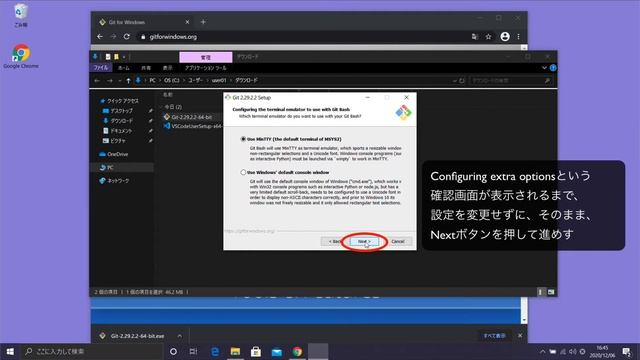Click the Back button in Git Setup

[334, 242]
